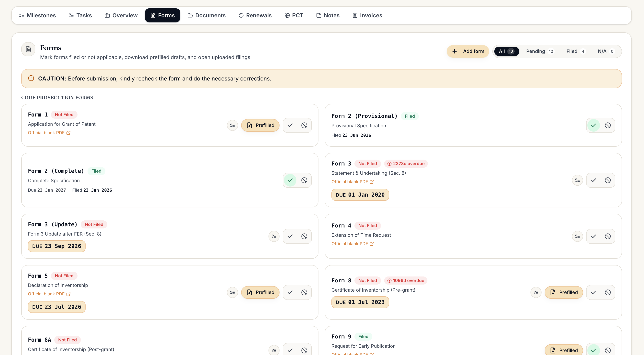This screenshot has width=644, height=355.
Task: Open the Invoices tab
Action: click(367, 15)
